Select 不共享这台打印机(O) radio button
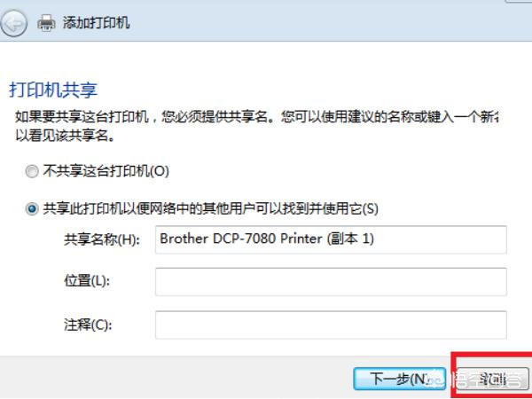 pos(32,172)
